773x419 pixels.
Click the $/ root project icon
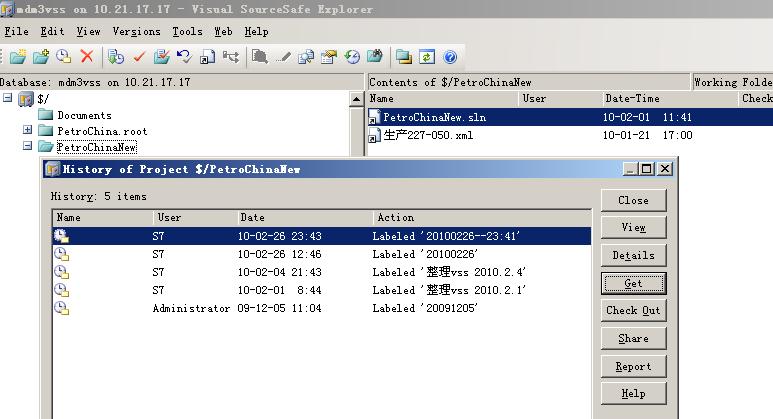click(x=26, y=99)
